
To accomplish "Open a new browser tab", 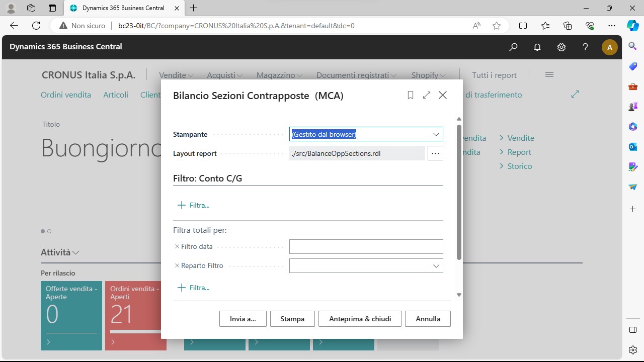I will (194, 8).
